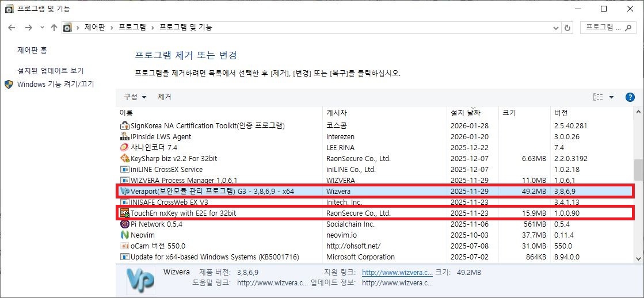Image resolution: width=644 pixels, height=298 pixels.
Task: Select TouchEn nxKey with E2E for 32bit
Action: pyautogui.click(x=183, y=213)
